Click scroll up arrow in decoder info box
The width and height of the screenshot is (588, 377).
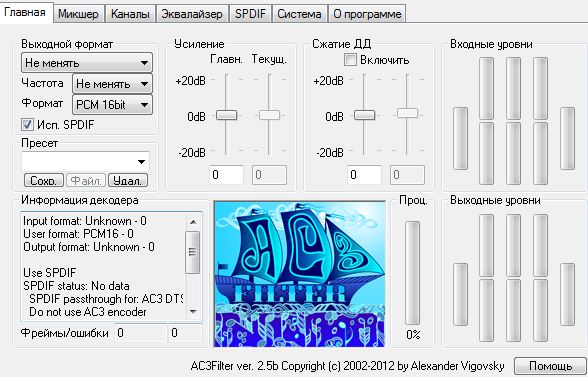click(193, 222)
